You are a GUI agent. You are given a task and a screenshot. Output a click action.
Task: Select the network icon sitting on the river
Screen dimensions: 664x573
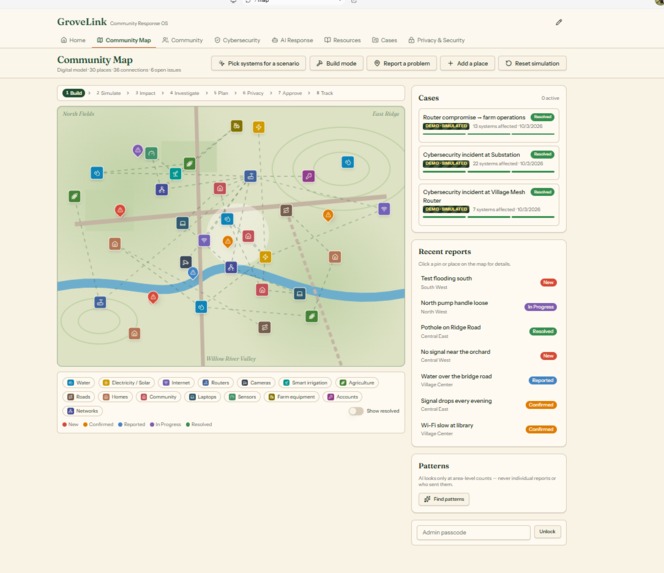point(231,267)
